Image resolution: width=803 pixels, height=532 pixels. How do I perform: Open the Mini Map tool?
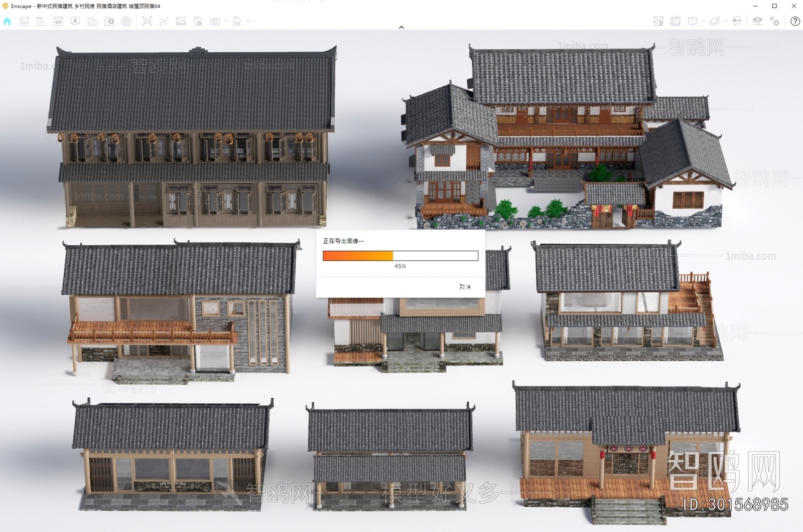click(x=657, y=22)
